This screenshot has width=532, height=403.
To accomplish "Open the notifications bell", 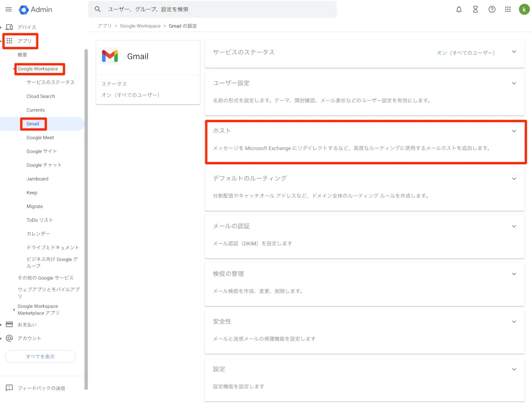I will pos(459,9).
